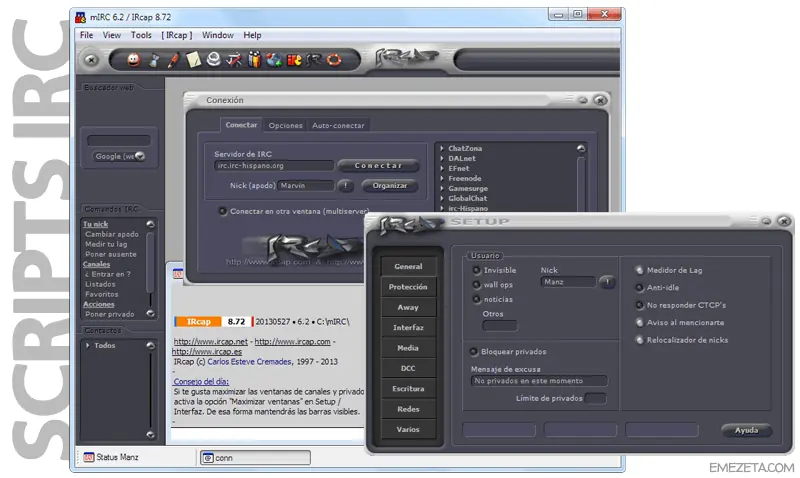Click the conn switchbar button
Screen dimensions: 800x478
(x=255, y=458)
